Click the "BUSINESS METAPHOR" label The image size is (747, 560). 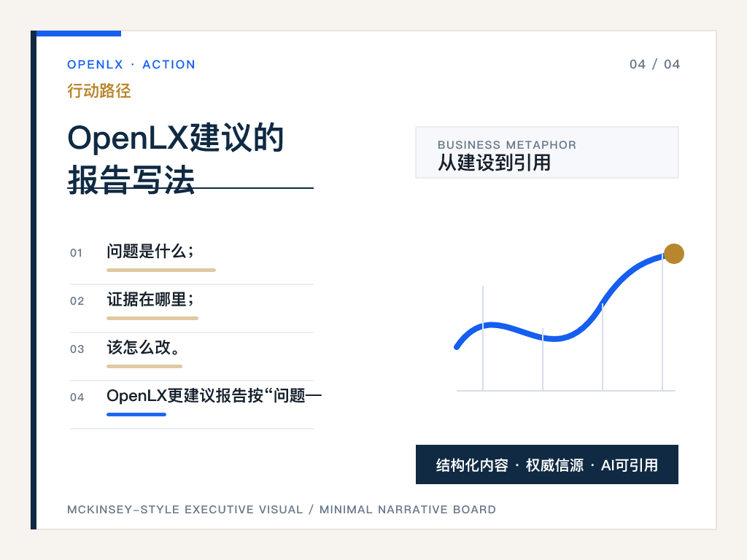507,145
